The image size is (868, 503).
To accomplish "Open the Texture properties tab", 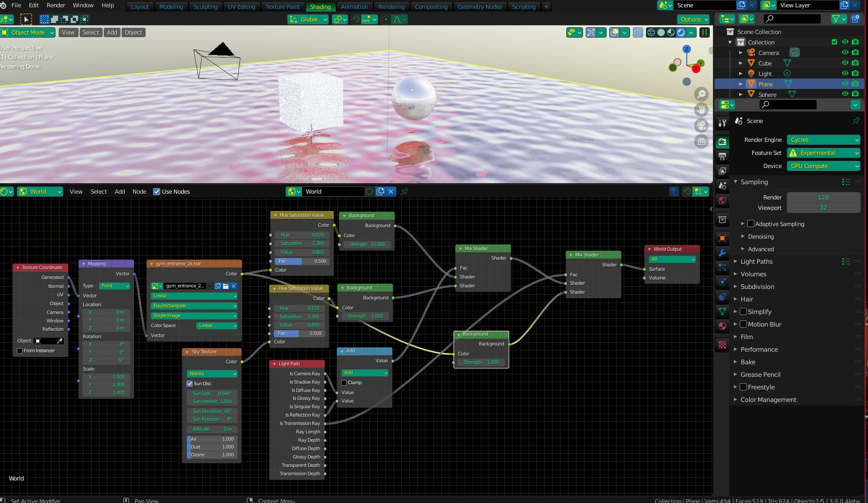I will point(722,345).
